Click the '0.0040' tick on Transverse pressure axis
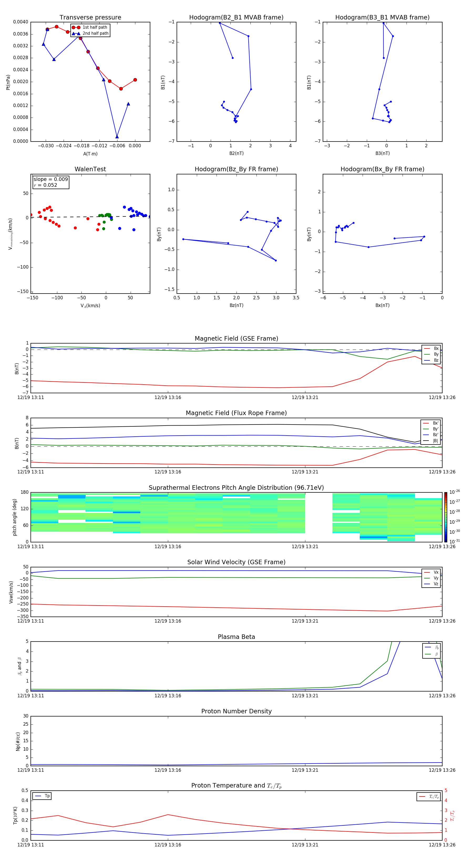Image resolution: width=473 pixels, height=868 pixels. click(20, 22)
